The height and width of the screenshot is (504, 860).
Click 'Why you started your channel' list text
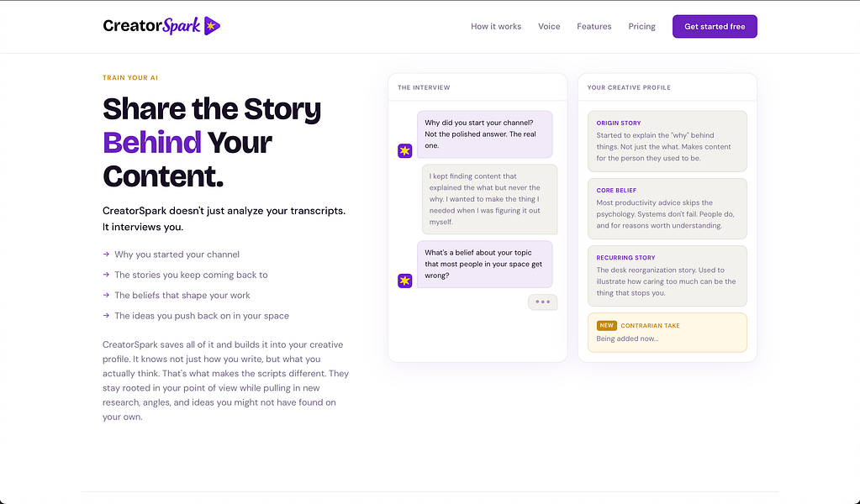(177, 255)
